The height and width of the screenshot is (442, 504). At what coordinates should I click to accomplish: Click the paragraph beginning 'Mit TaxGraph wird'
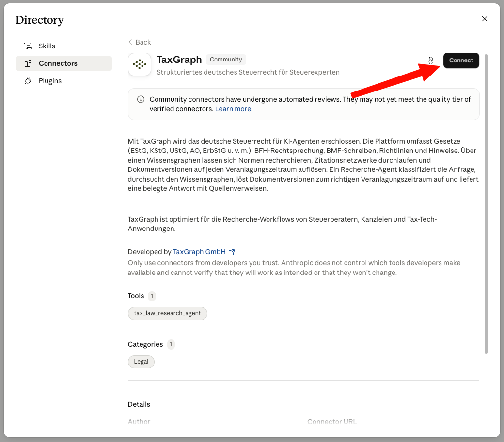303,165
